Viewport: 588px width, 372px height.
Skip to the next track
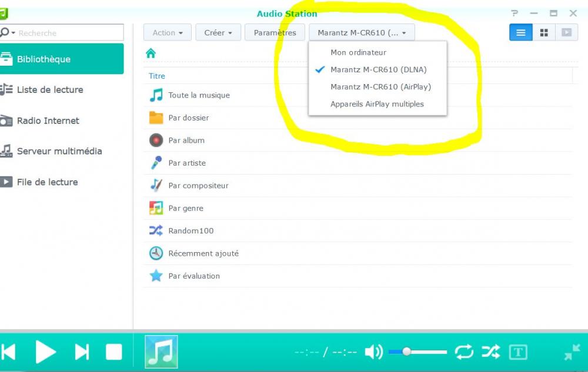click(82, 352)
